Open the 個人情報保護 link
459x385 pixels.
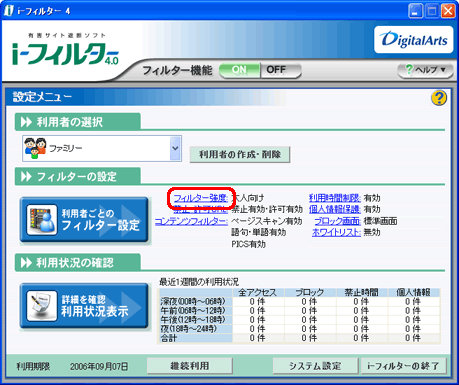335,209
